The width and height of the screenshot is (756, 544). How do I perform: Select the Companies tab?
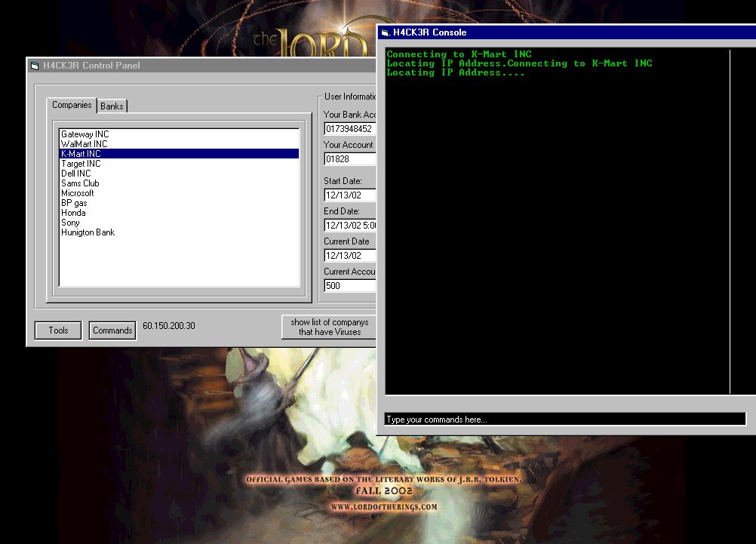72,106
